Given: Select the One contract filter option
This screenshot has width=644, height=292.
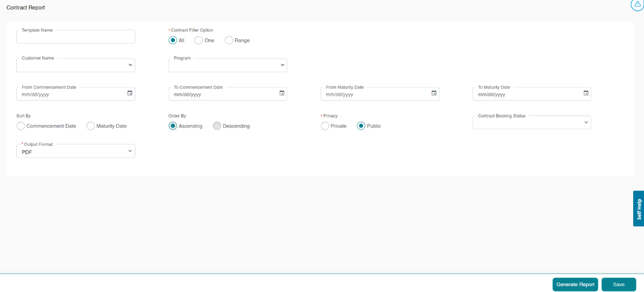Looking at the screenshot, I should pos(199,41).
